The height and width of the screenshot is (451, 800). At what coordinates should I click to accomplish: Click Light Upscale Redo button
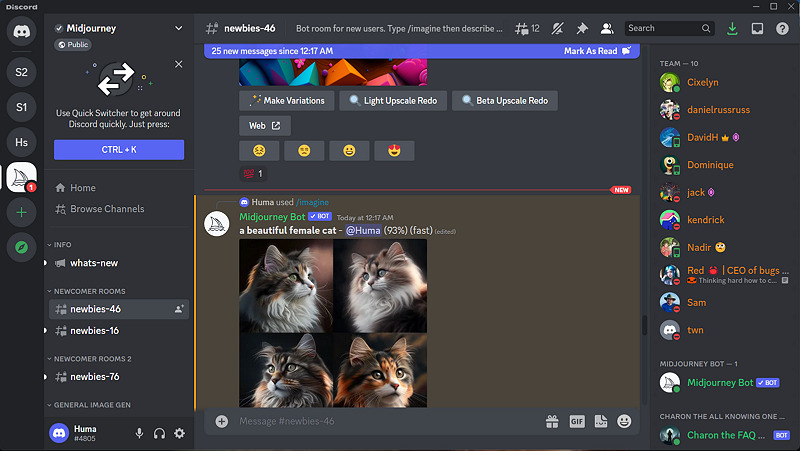pyautogui.click(x=393, y=101)
